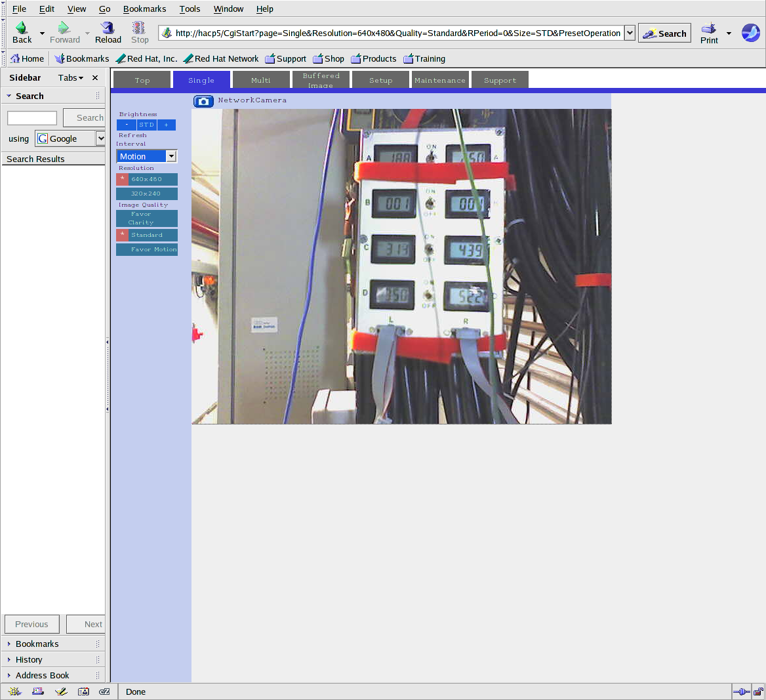The height and width of the screenshot is (700, 766).
Task: Open the Back button history dropdown
Action: click(x=42, y=33)
